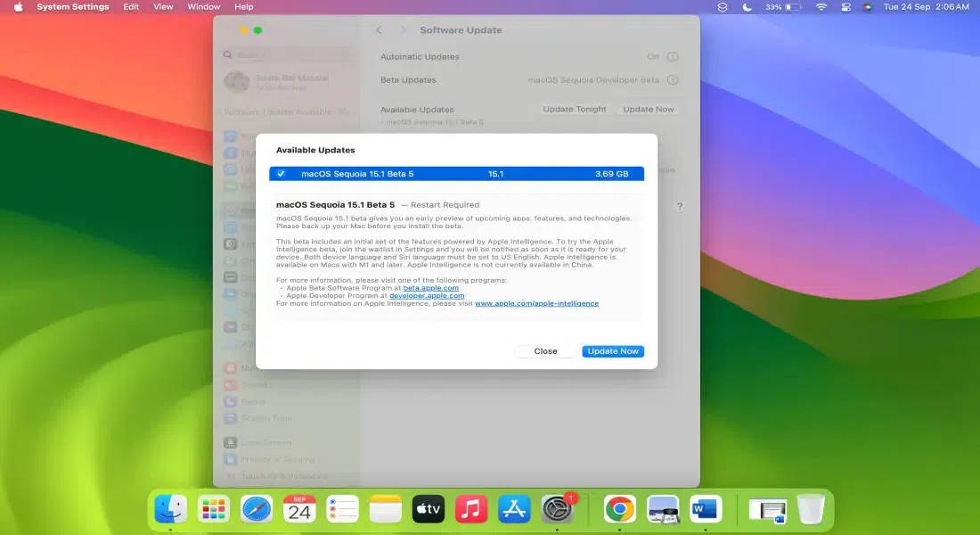Open Notes from the Dock
This screenshot has height=535, width=980.
386,509
